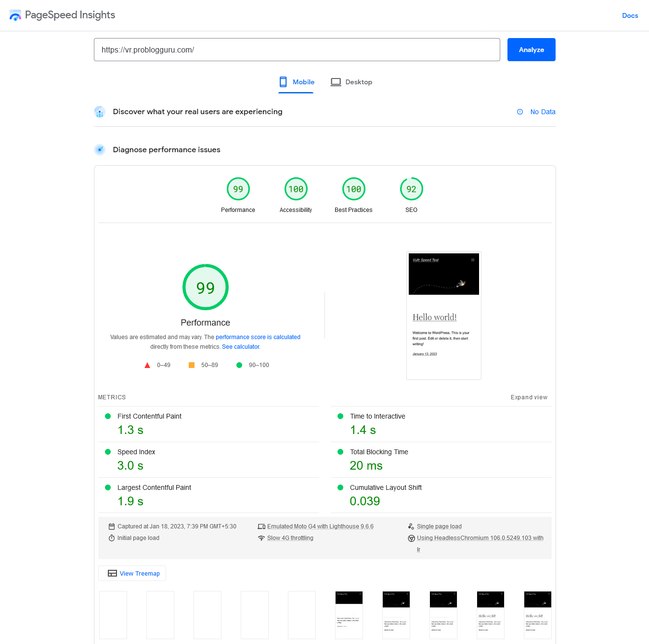This screenshot has height=644, width=649.
Task: Expand the First Contentful Paint metric
Action: [x=149, y=416]
